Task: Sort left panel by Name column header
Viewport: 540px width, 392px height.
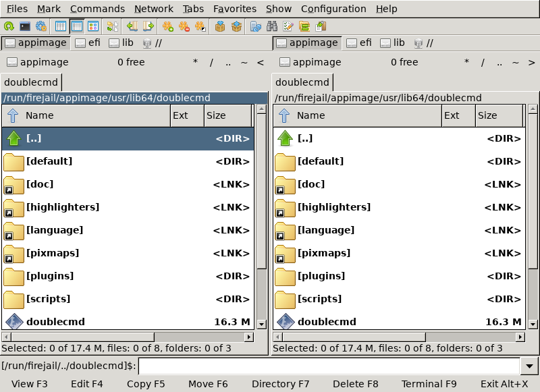Action: (86, 115)
